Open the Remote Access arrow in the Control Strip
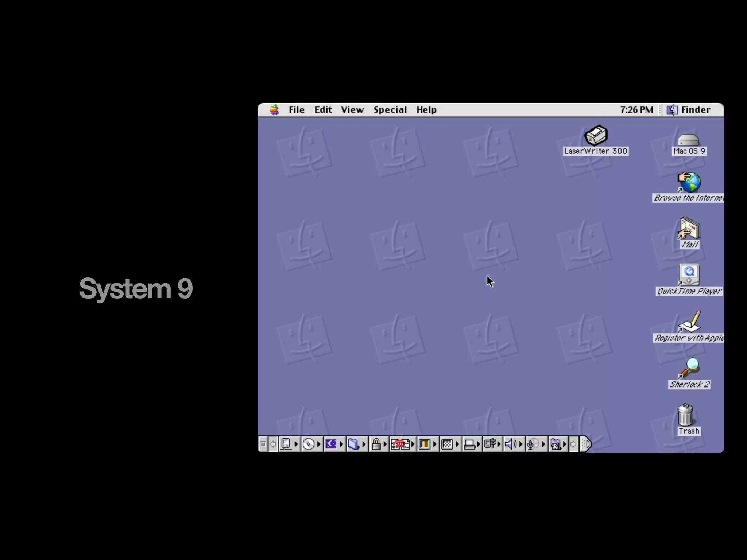Viewport: 747px width, 560px height. pyautogui.click(x=499, y=444)
